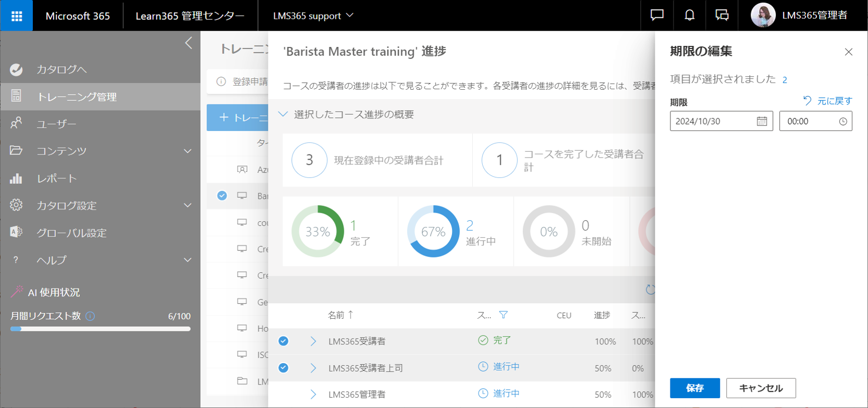Expand the コンテンツ submenu chevron
Viewport: 868px width, 408px height.
(188, 151)
